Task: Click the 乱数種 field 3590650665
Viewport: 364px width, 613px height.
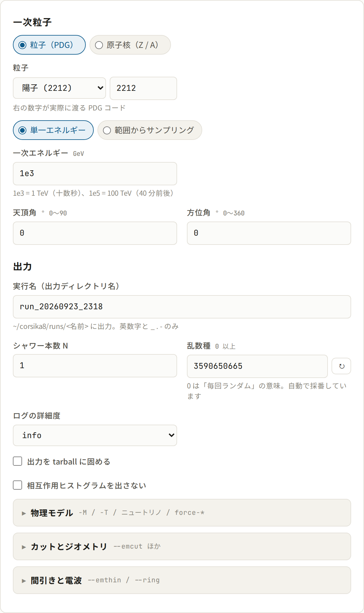Action: tap(257, 366)
